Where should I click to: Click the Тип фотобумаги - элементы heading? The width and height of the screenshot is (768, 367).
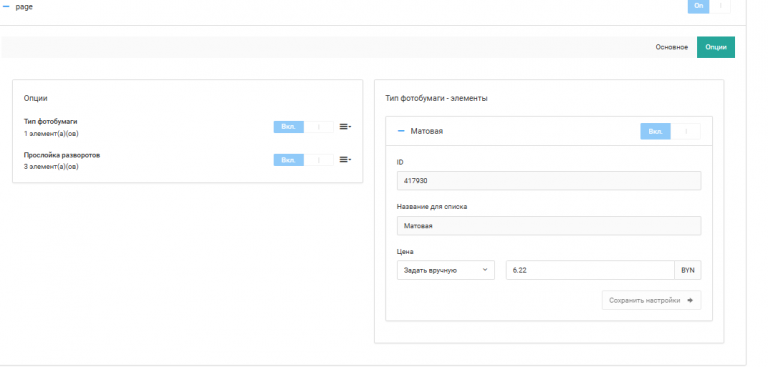[436, 98]
